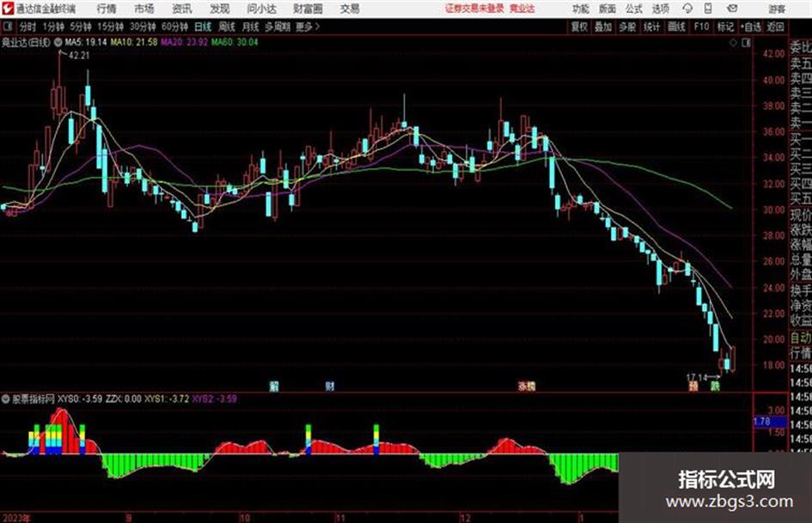The height and width of the screenshot is (523, 812).
Task: Switch to the 周线 period tab
Action: [227, 27]
